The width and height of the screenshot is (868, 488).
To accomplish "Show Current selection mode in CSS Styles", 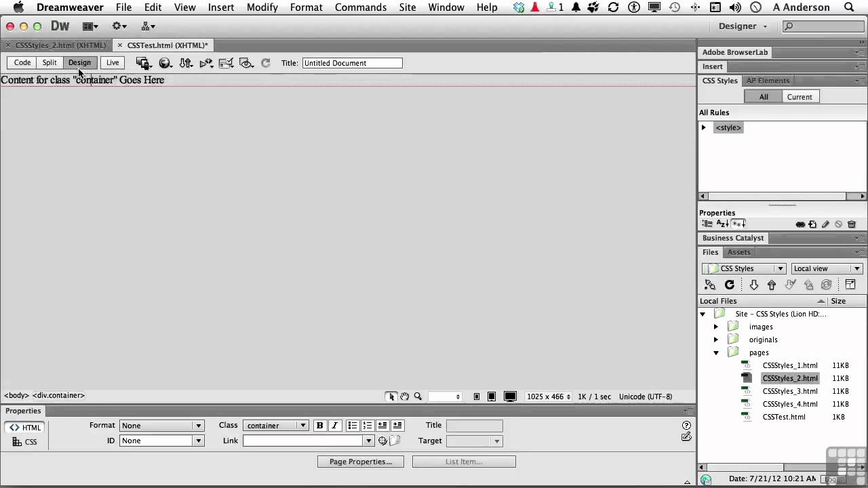I will (800, 97).
